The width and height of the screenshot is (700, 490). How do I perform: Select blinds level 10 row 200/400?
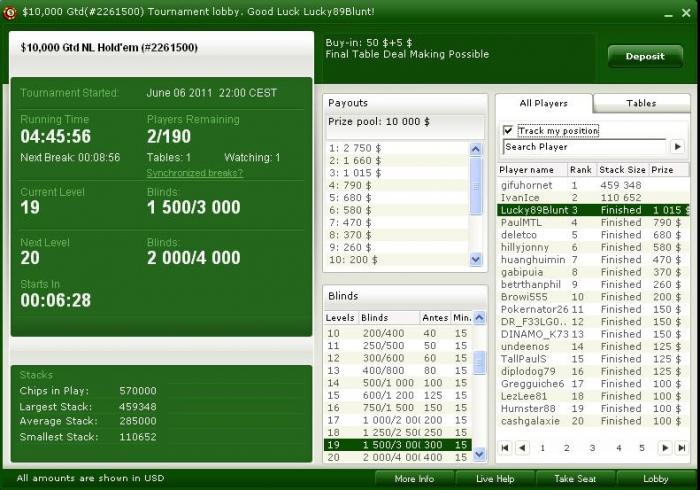tap(398, 333)
